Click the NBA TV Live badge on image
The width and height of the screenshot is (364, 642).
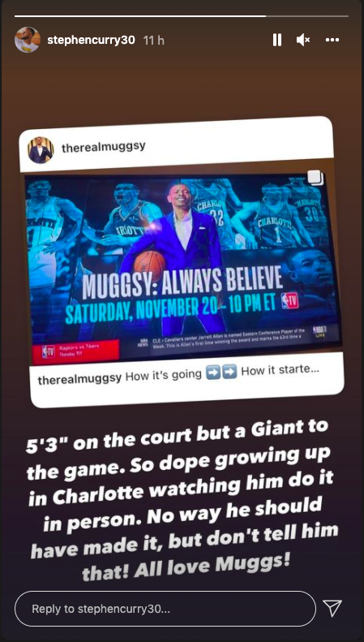coord(319,331)
